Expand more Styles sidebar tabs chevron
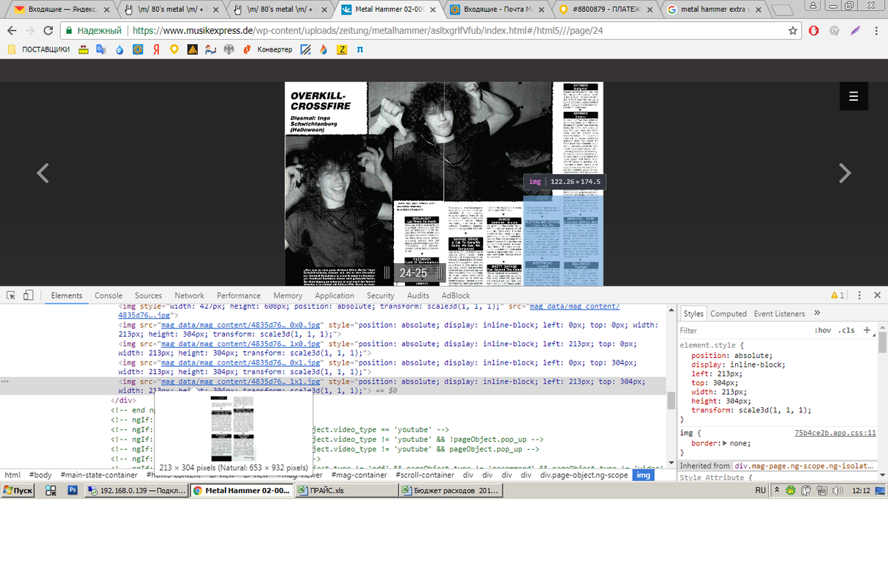This screenshot has height=588, width=888. 817,313
